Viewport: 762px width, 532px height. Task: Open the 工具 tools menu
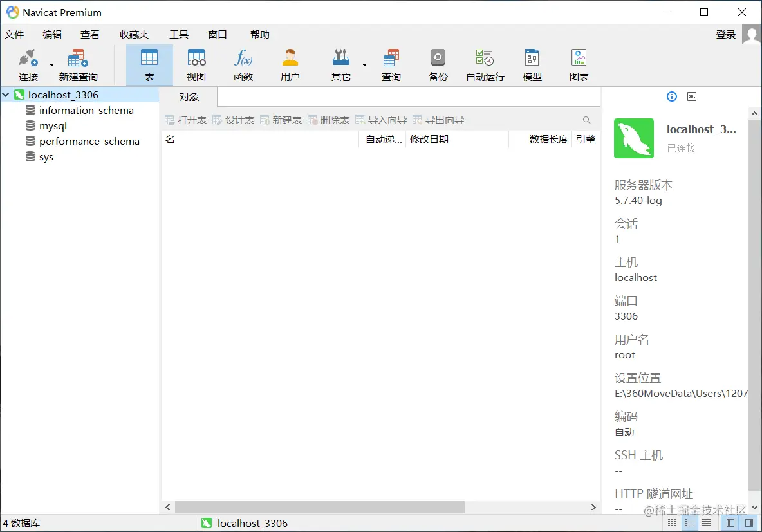pyautogui.click(x=179, y=35)
